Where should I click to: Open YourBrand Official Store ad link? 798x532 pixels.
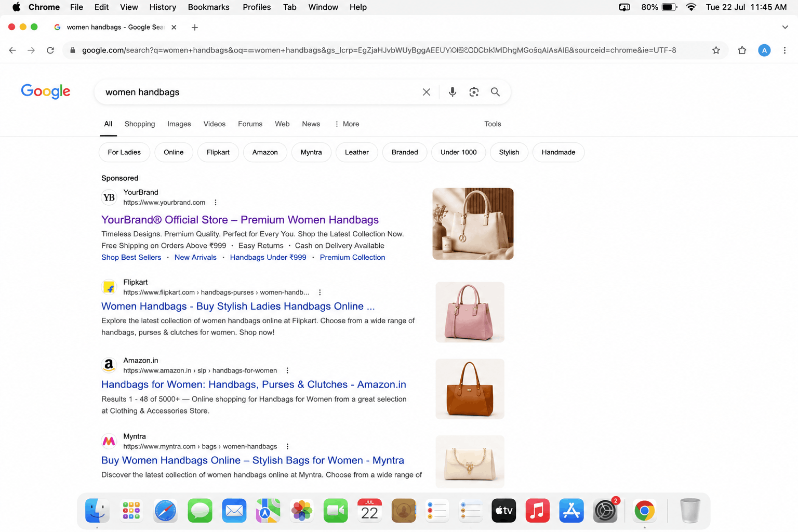240,220
